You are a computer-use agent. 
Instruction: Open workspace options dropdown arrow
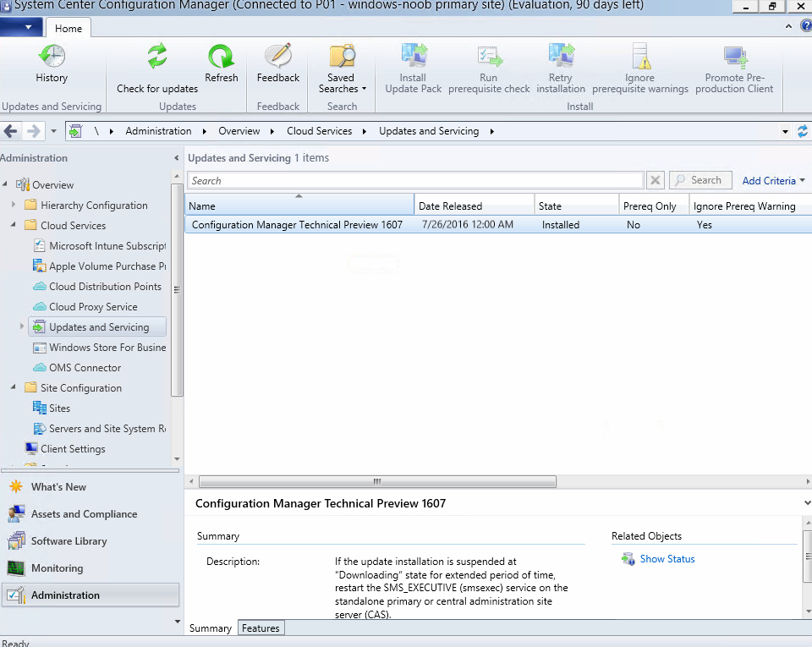[x=178, y=621]
